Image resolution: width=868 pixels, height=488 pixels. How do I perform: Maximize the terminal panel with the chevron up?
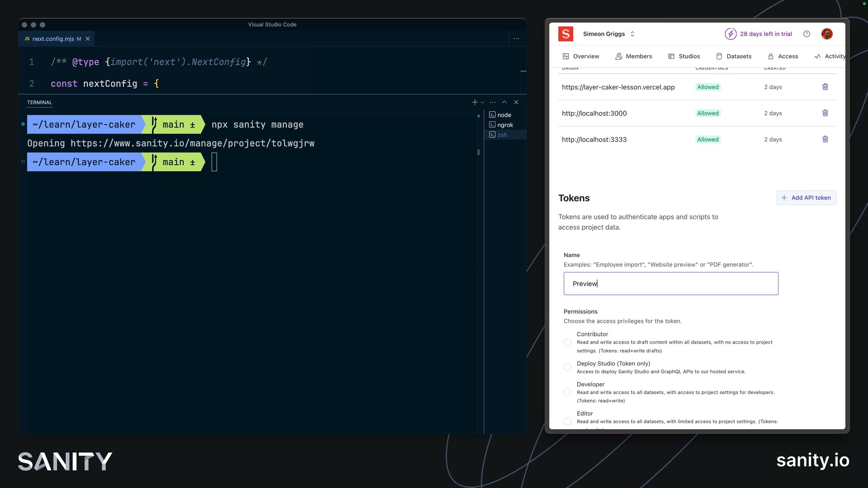tap(504, 102)
